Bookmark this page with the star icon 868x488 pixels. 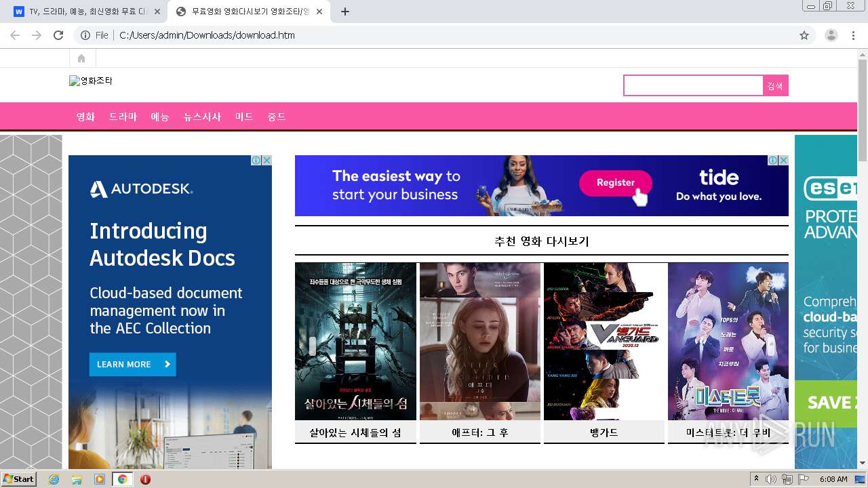(804, 35)
